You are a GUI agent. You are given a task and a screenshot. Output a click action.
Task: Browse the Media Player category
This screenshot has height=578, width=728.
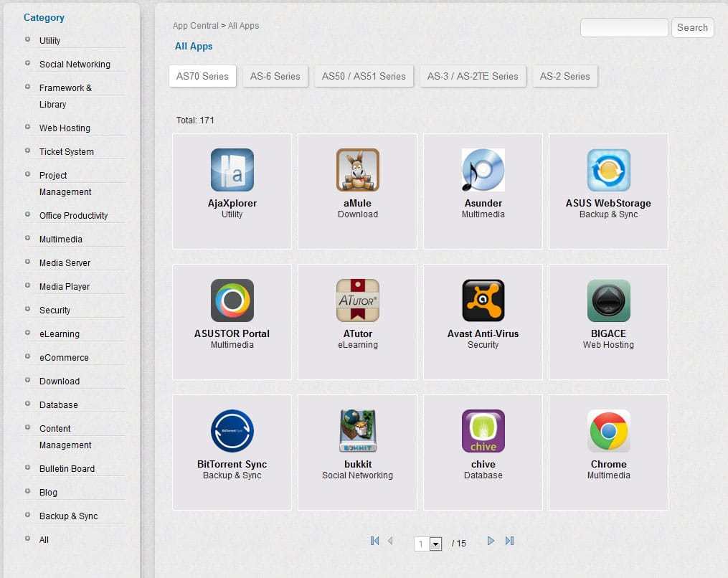click(65, 286)
